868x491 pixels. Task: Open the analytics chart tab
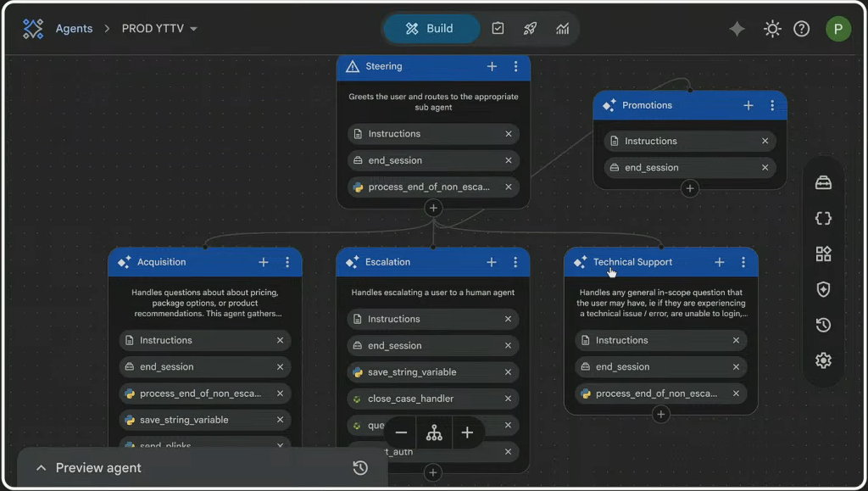pos(562,29)
